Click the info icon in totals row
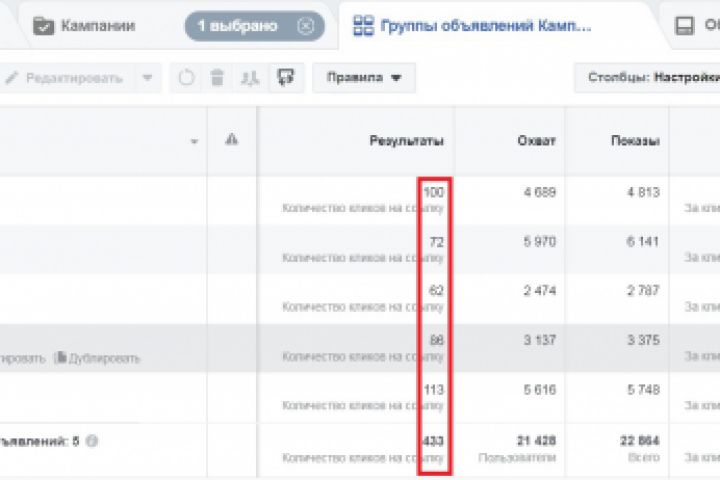This screenshot has height=480, width=720. (x=92, y=440)
